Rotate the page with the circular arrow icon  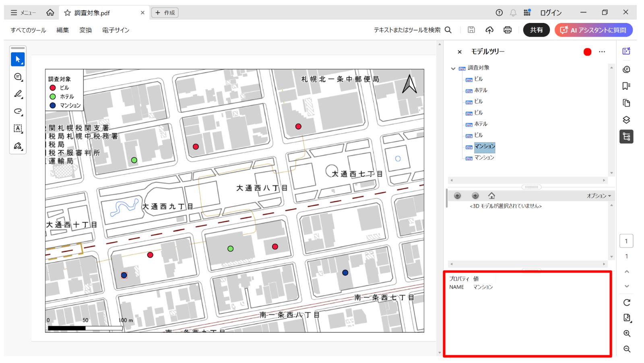pos(627,303)
